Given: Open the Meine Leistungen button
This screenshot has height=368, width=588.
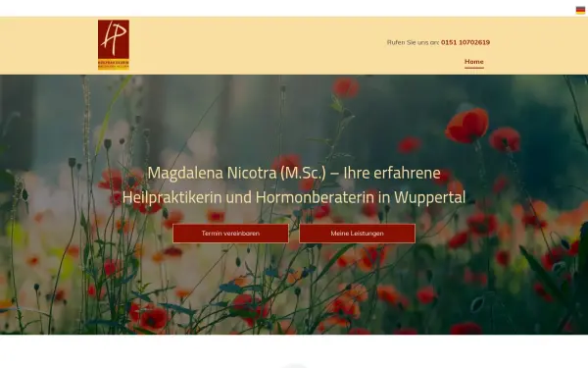Looking at the screenshot, I should (357, 234).
